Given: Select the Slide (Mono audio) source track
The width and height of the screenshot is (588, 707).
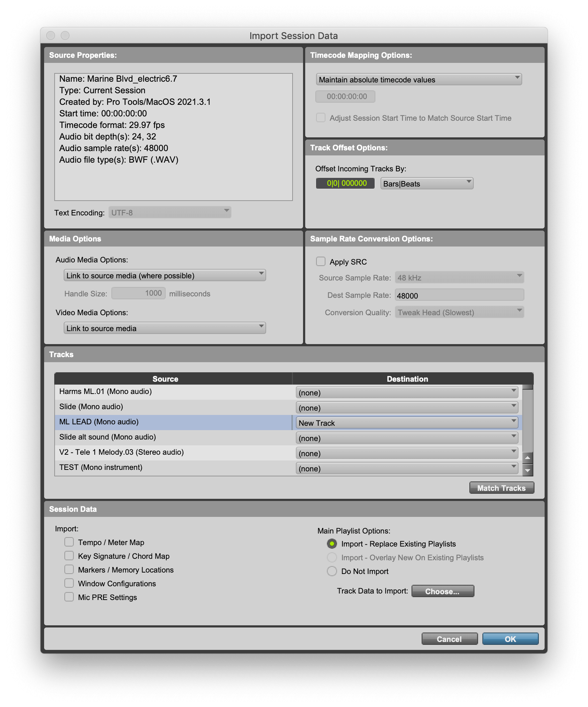Looking at the screenshot, I should (173, 407).
